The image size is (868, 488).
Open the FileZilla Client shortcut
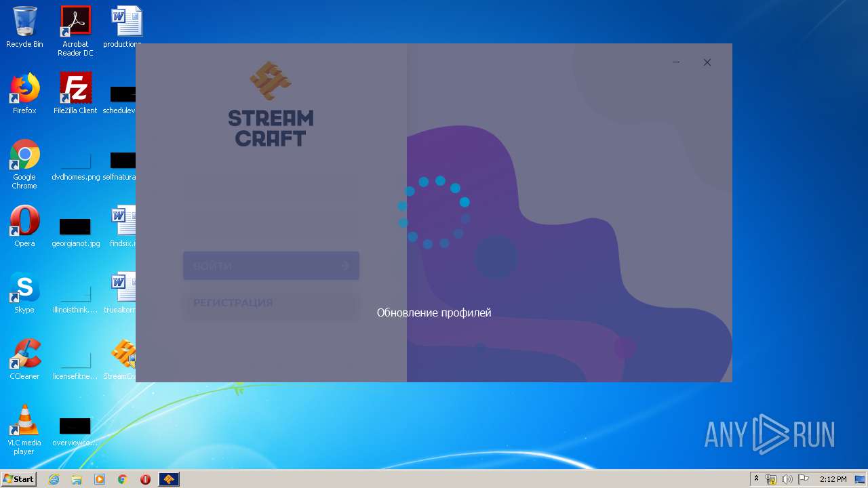click(75, 94)
